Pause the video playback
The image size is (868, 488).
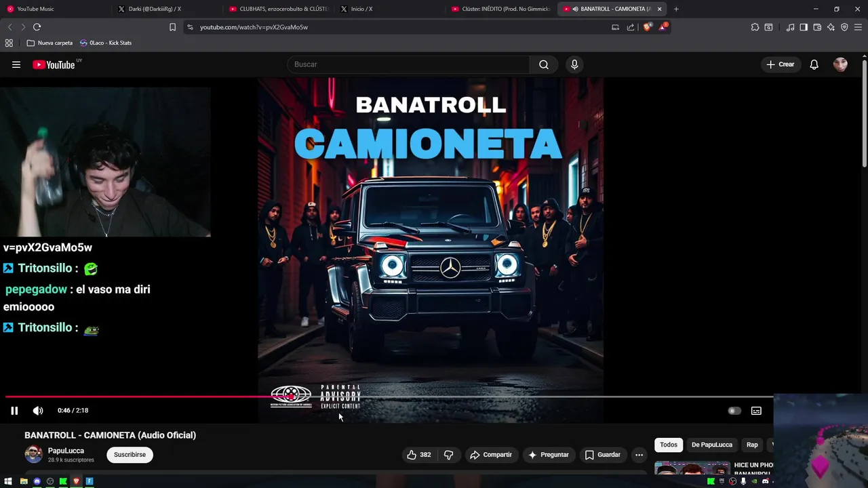coord(14,411)
